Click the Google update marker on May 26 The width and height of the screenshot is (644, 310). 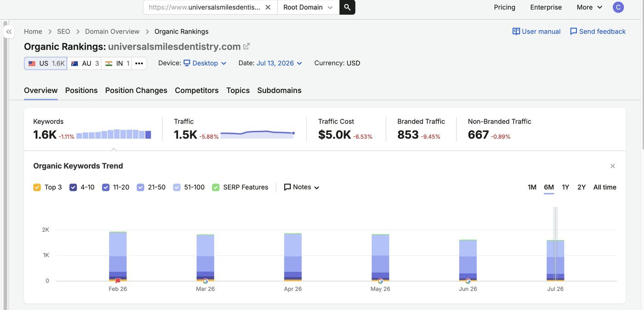click(x=380, y=281)
